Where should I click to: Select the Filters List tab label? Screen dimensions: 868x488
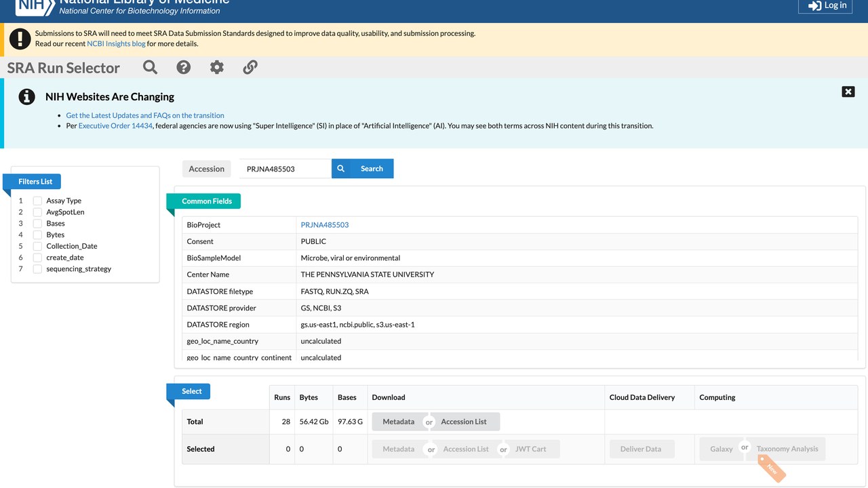point(35,182)
